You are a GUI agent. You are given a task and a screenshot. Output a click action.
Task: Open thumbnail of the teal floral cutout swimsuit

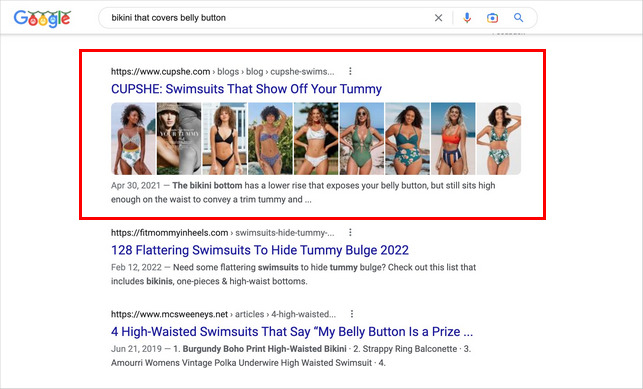[x=408, y=139]
